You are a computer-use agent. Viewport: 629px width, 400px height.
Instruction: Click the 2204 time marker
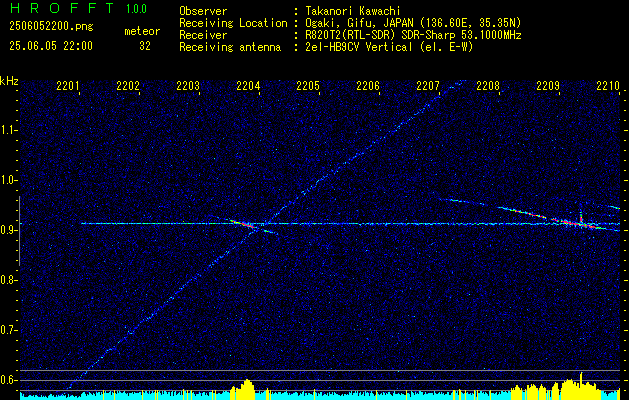248,86
